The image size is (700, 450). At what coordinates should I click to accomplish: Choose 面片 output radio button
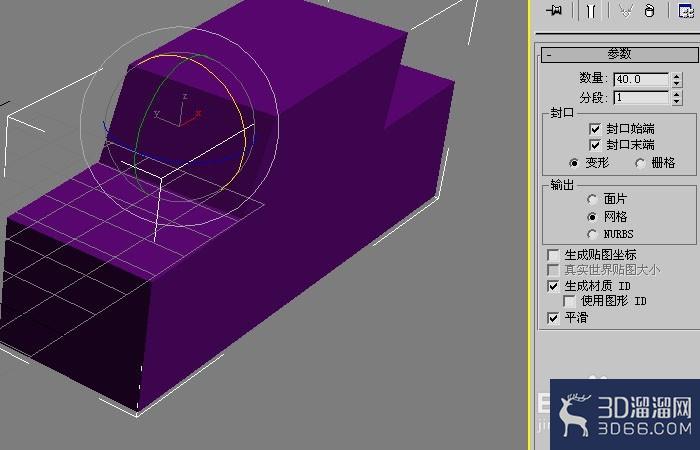click(x=592, y=199)
